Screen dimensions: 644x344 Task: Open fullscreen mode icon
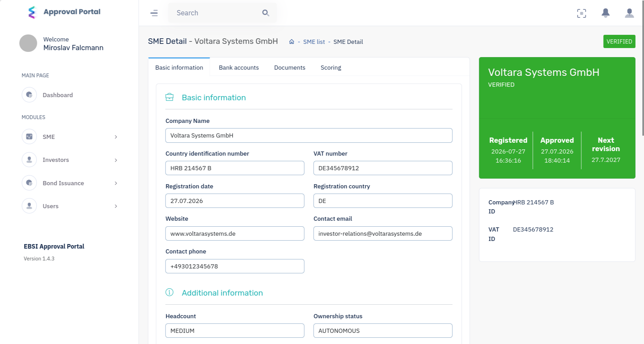[x=582, y=13]
